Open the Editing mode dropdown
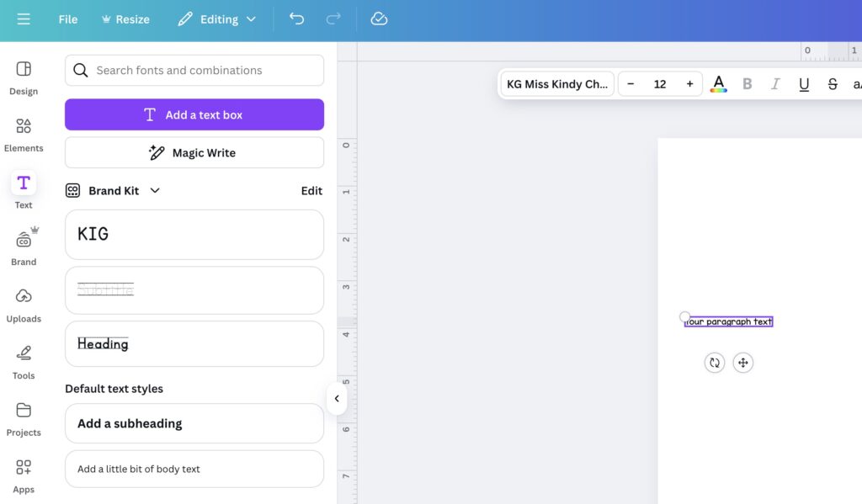The height and width of the screenshot is (504, 862). click(x=217, y=19)
